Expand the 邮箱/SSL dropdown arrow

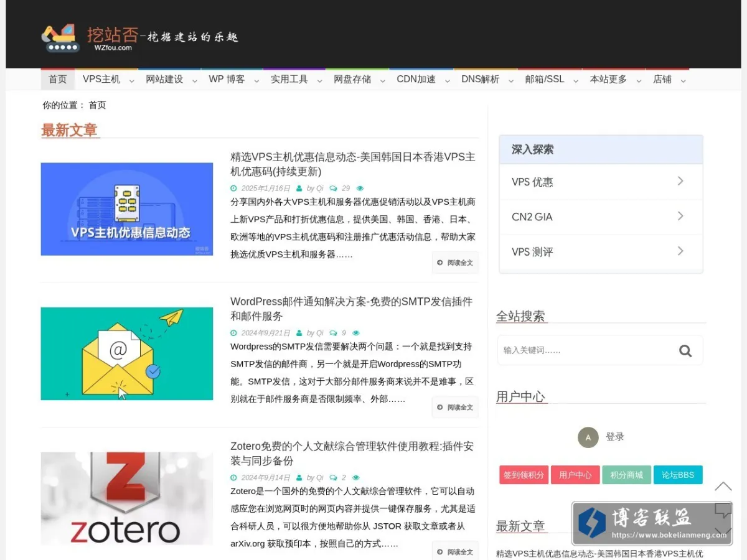[576, 81]
